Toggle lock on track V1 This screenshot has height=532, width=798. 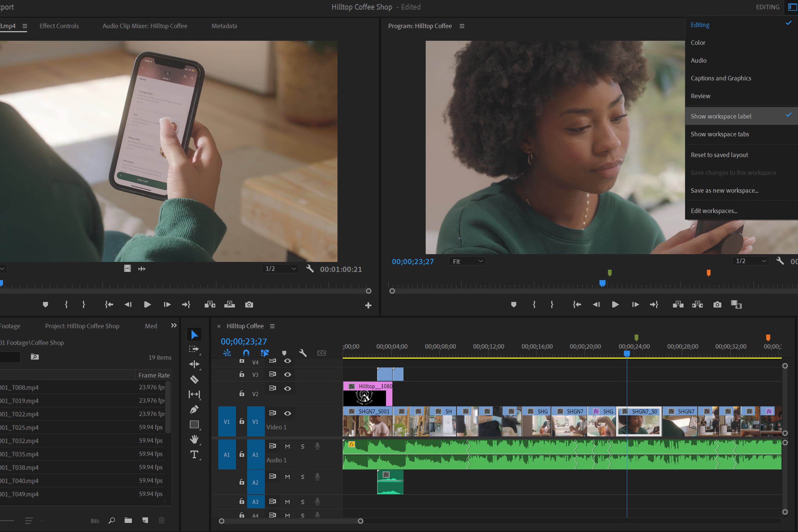(x=241, y=421)
